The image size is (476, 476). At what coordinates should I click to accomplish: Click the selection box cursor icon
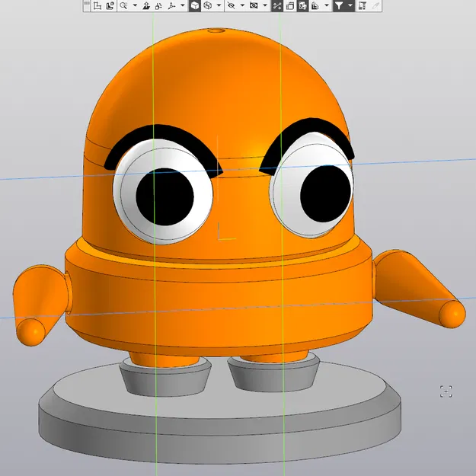coord(446,391)
